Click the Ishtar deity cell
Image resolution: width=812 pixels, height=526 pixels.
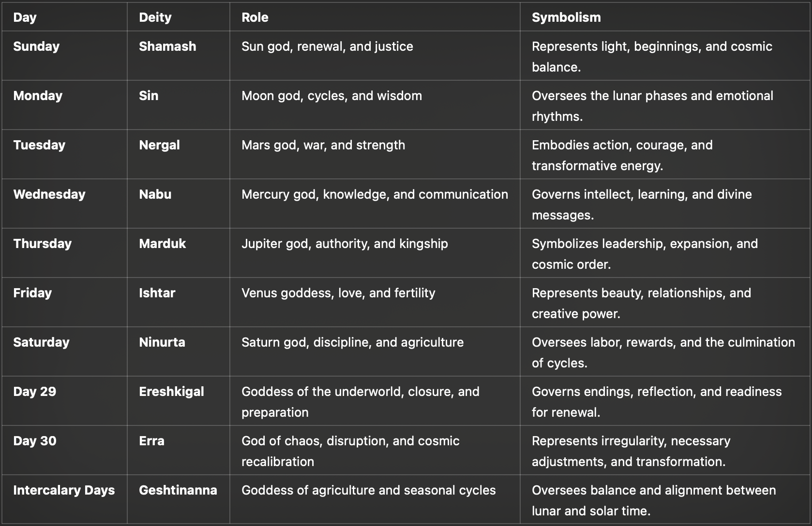point(157,293)
